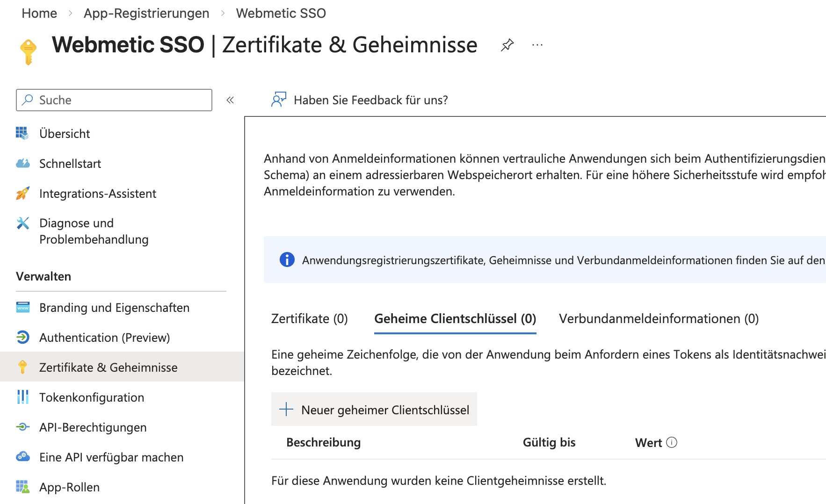Click inside the Suche search field
The image size is (826, 504).
coord(114,100)
